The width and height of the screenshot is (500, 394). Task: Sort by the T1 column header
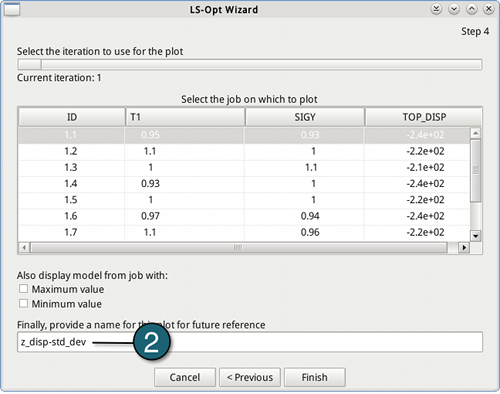tap(185, 117)
